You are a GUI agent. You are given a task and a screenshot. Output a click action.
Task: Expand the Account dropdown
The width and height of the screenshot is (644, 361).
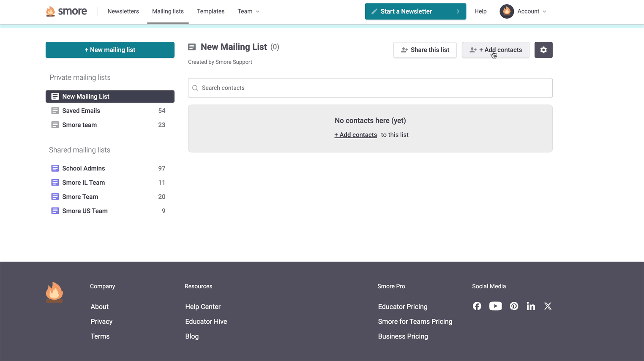(x=532, y=11)
